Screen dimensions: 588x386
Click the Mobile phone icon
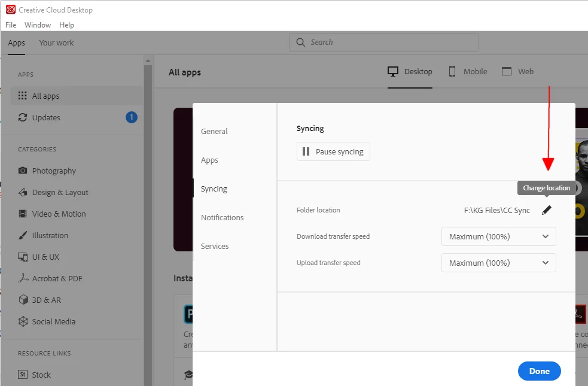tap(452, 71)
